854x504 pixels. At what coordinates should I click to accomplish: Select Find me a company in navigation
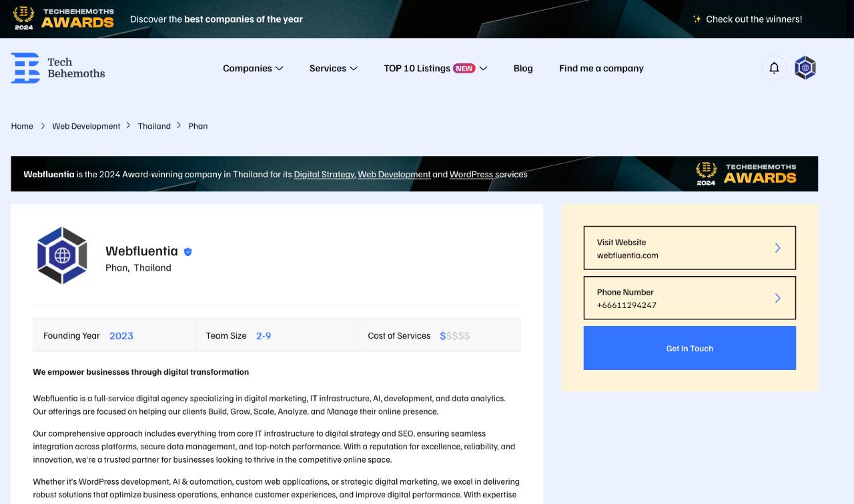coord(601,68)
